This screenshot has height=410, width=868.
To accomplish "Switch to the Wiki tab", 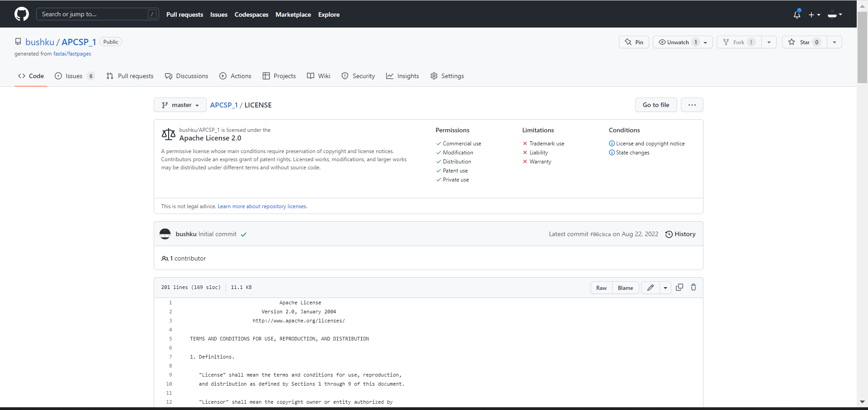I will click(319, 76).
